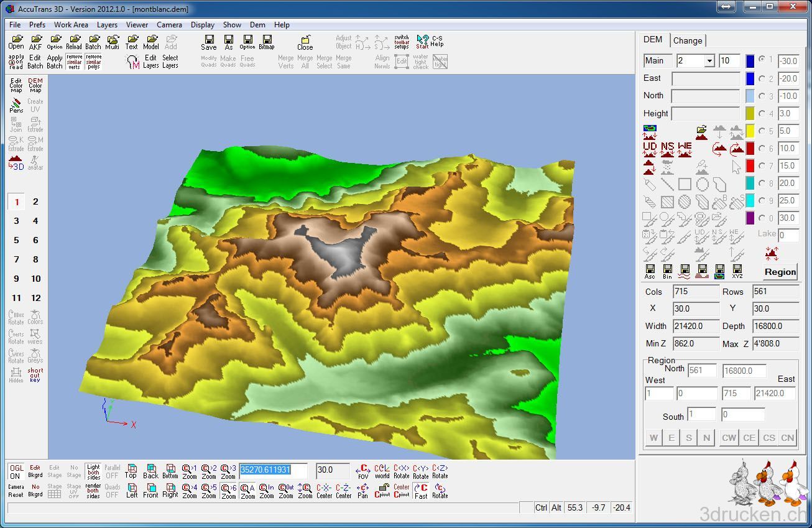Click the yellow color swatch
The image size is (812, 528).
click(x=750, y=131)
